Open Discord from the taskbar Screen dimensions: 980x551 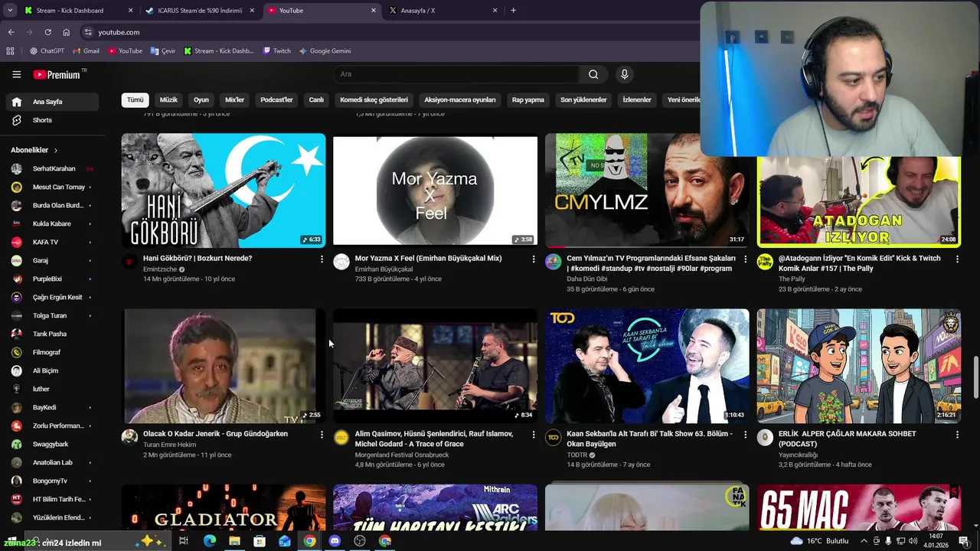(x=335, y=541)
